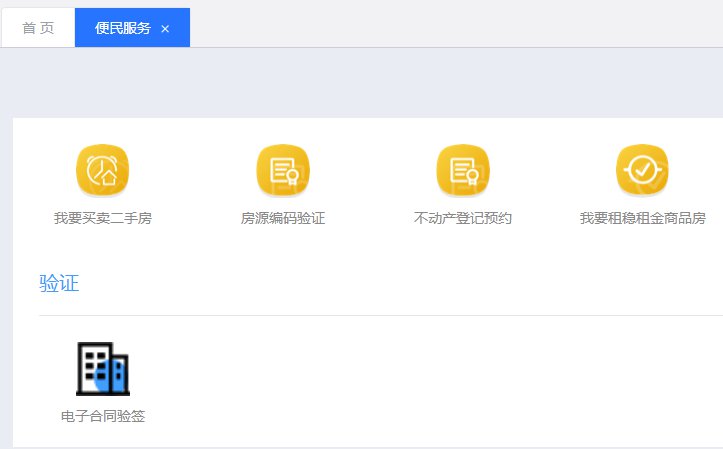
Task: Switch to the 首页 tab
Action: tap(38, 28)
